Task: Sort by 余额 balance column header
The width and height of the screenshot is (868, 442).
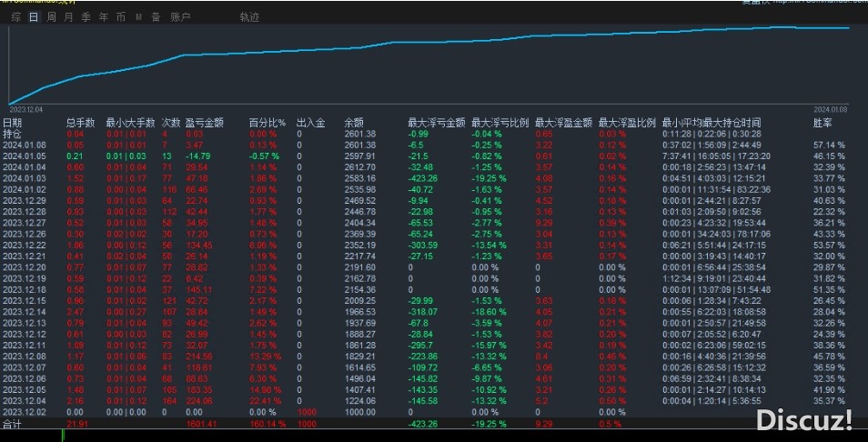Action: click(x=354, y=122)
